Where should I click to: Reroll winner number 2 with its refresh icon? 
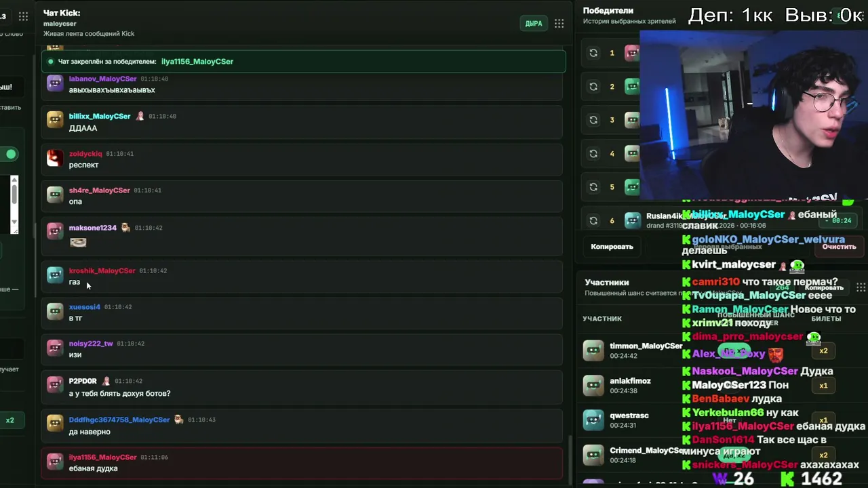593,87
